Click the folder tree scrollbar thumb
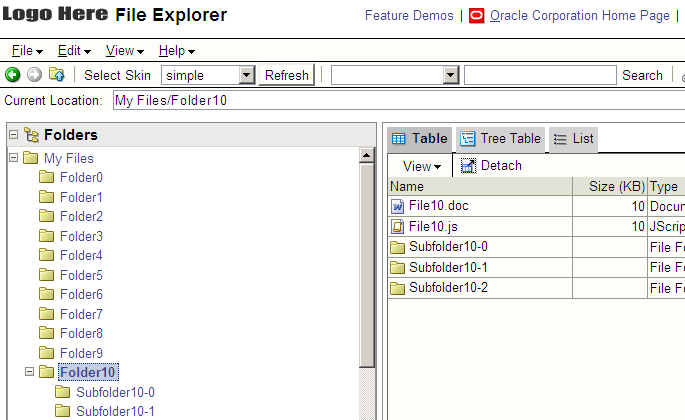685x420 pixels. (x=367, y=265)
